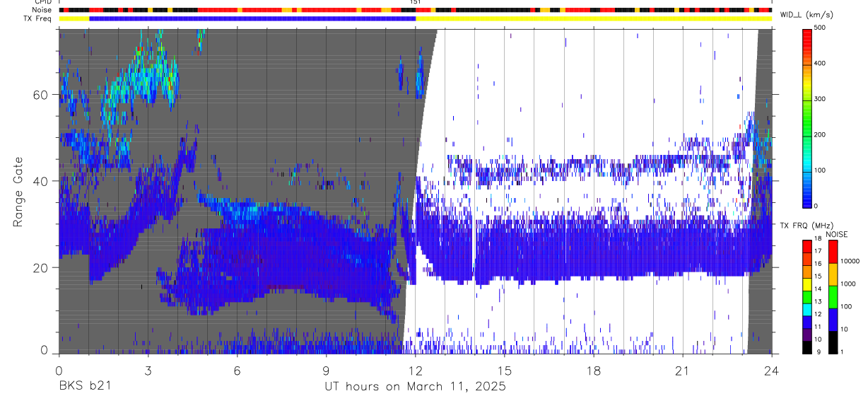Click the 'UT hours on March 11, 2025' axis title
Image resolution: width=868 pixels, height=401 pixels.
tap(415, 387)
